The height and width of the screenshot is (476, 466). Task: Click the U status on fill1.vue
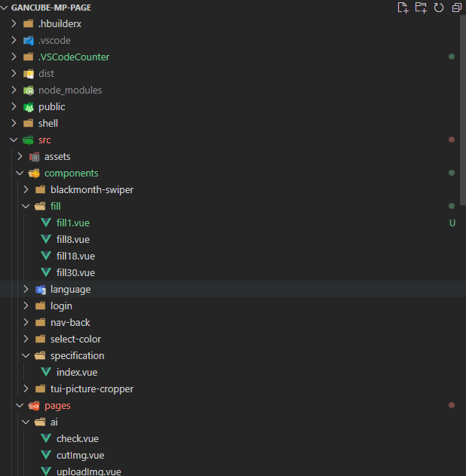pyautogui.click(x=452, y=223)
